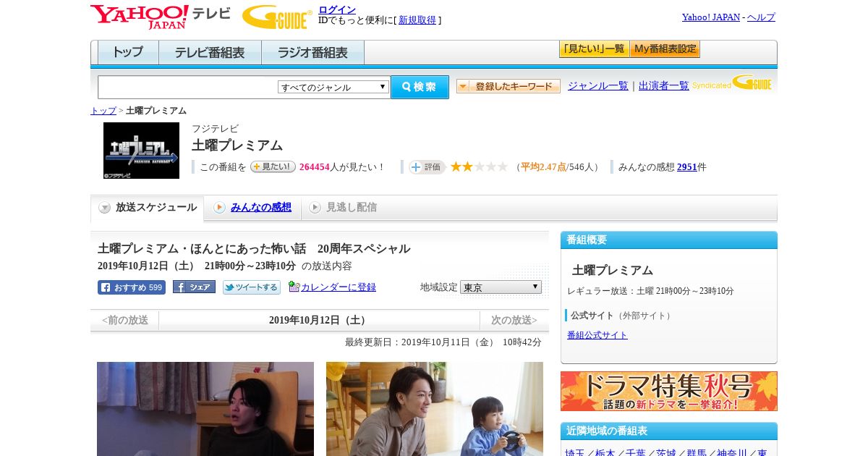Click the 栃木 region link
This screenshot has height=456, width=868.
coord(605,453)
